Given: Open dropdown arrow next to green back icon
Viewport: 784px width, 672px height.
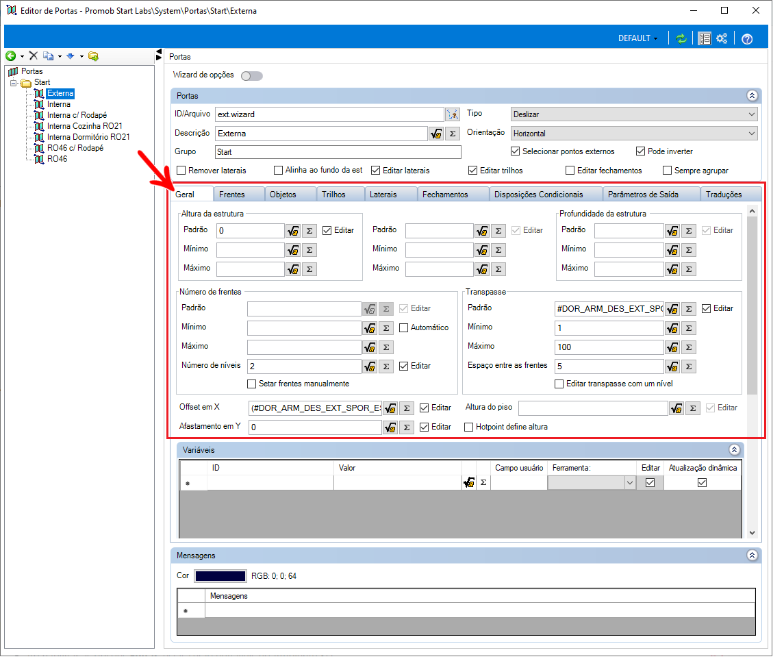Looking at the screenshot, I should (22, 57).
